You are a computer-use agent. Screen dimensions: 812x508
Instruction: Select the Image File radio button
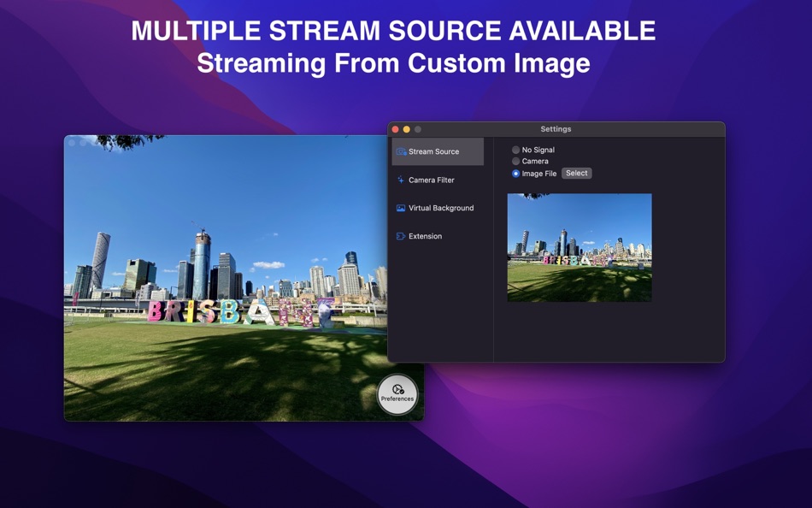[x=515, y=174]
